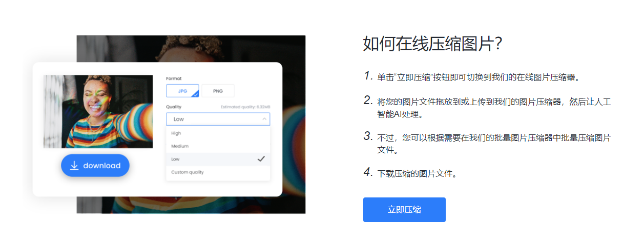644x240 pixels.
Task: Click the download arrow icon
Action: coord(74,166)
